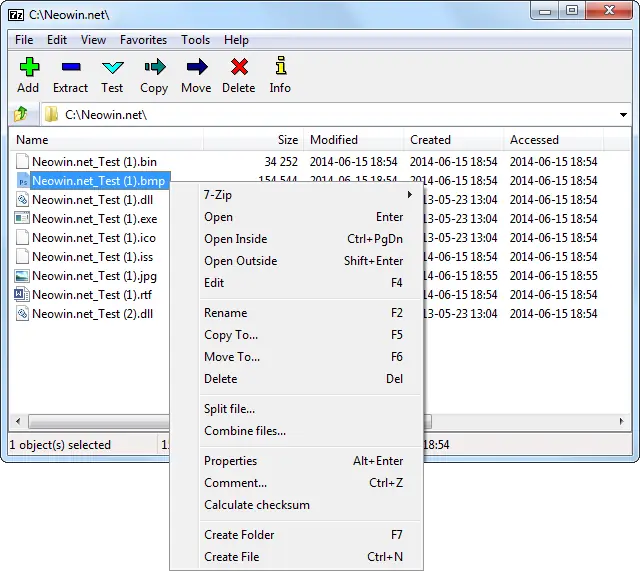640x571 pixels.
Task: Click the Test toolbar icon
Action: point(112,67)
